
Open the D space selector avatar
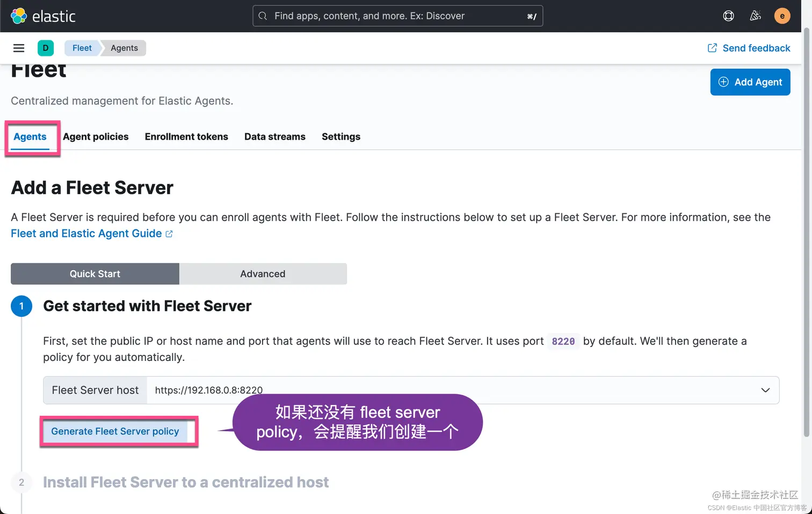[x=46, y=48]
